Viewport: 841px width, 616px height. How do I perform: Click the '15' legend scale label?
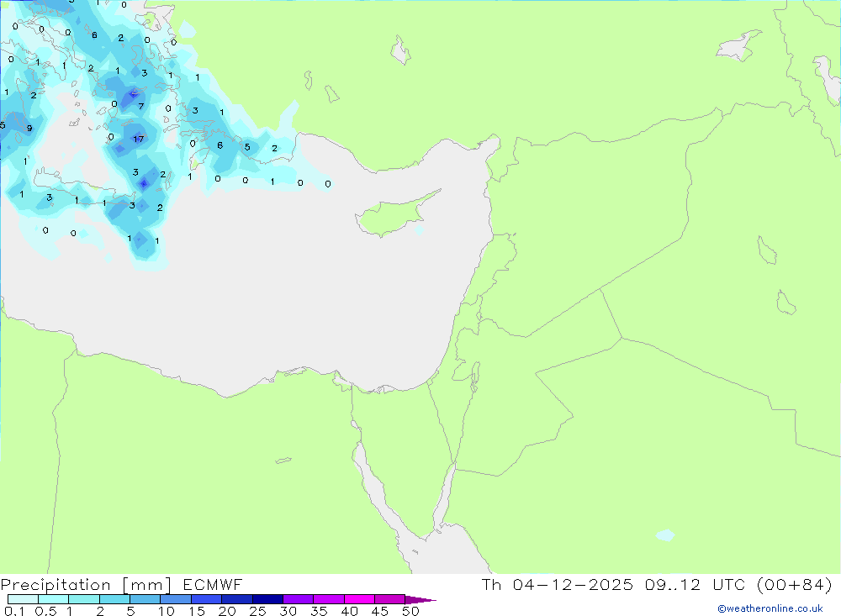point(197,611)
